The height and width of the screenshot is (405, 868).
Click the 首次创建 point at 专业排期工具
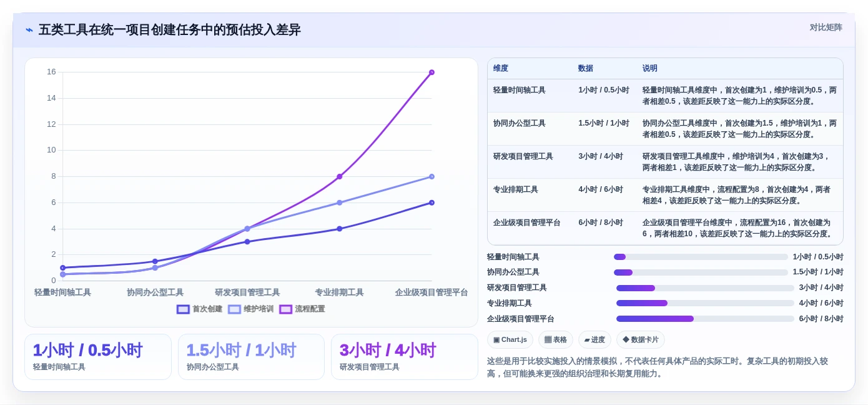(339, 229)
